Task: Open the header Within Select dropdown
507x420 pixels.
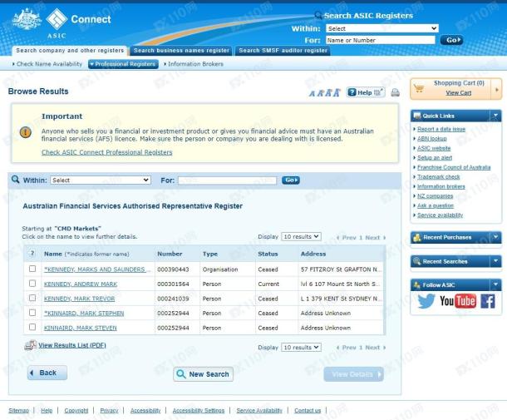Action: (x=382, y=28)
